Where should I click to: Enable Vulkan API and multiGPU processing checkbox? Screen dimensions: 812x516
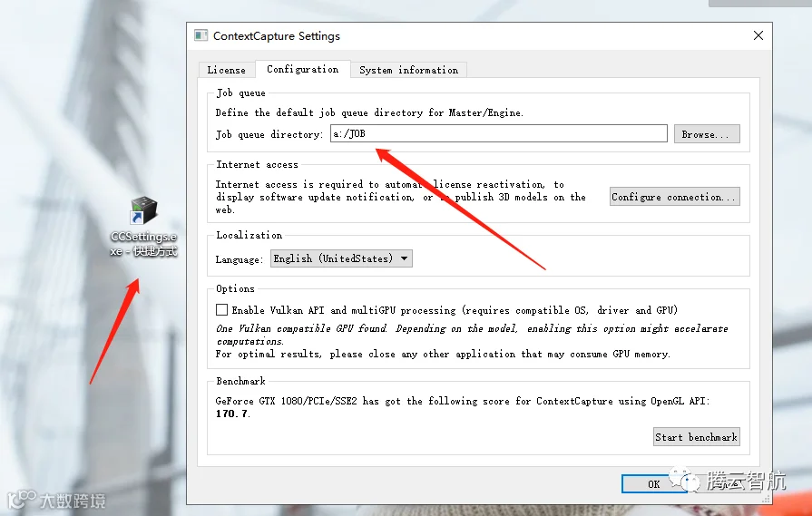tap(221, 310)
